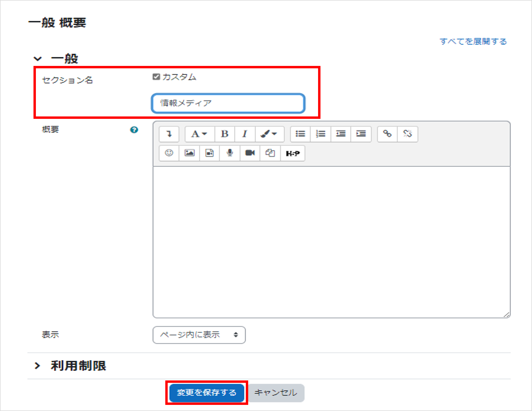Open help for 概要 field
The height and width of the screenshot is (411, 532).
pyautogui.click(x=134, y=130)
